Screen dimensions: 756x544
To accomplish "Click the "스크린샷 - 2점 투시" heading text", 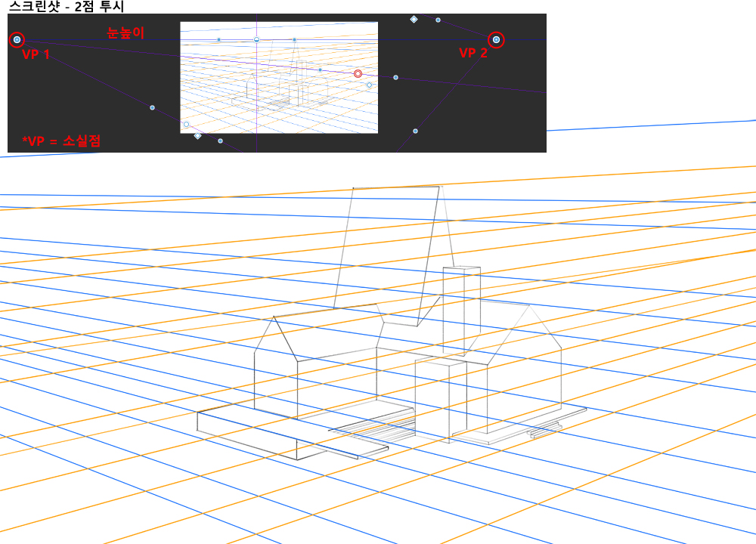I will 66,7.
